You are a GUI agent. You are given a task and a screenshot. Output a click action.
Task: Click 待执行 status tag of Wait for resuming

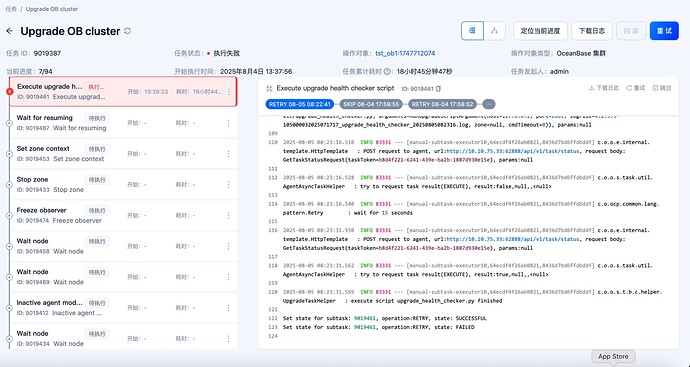pyautogui.click(x=97, y=118)
